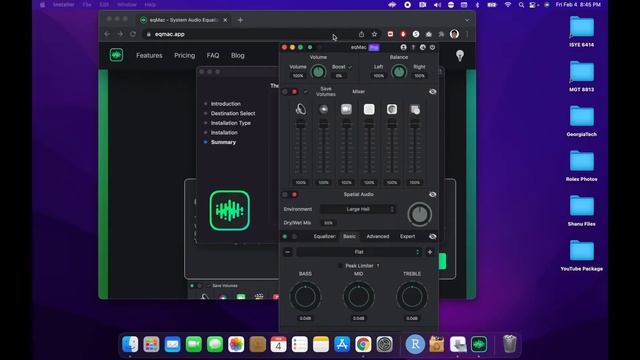Viewport: 640px width, 360px height.
Task: Click the red disable dot in Spatial Audio header
Action: 294,195
